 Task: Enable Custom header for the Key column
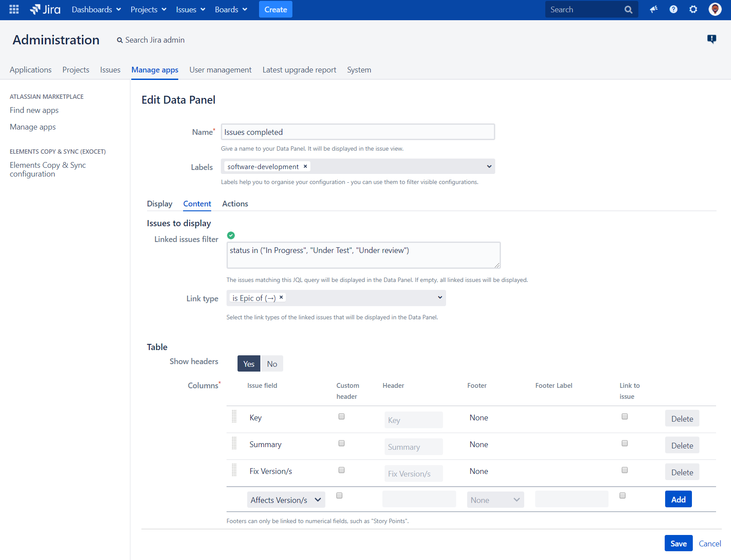(341, 416)
